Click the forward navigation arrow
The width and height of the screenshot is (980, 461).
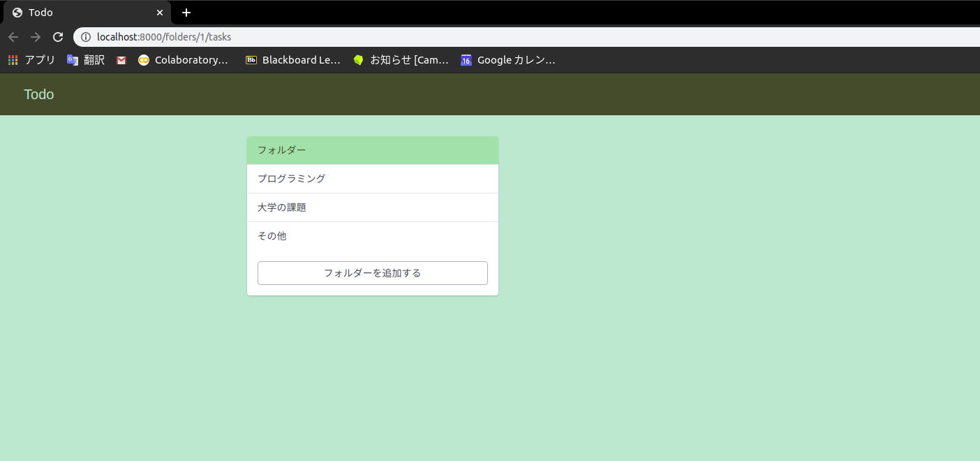point(35,37)
